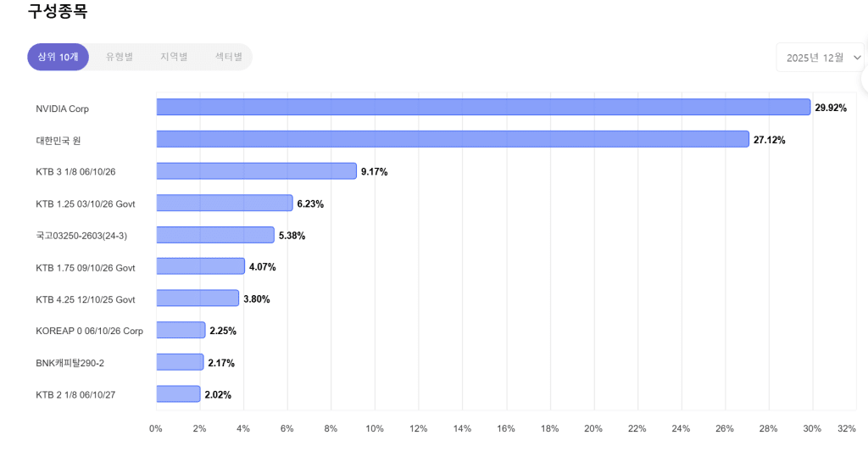The width and height of the screenshot is (868, 463).
Task: Click the BNK캐피탈290-2 axis label text
Action: [70, 363]
